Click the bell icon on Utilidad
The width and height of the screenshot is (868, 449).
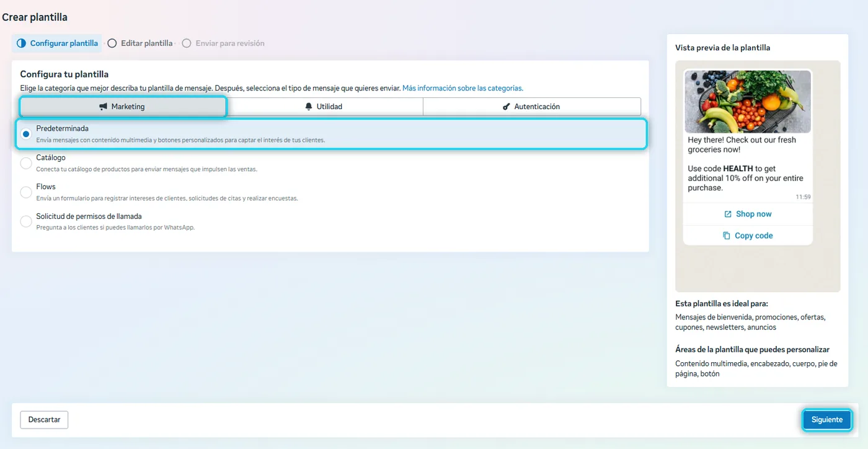(x=309, y=107)
